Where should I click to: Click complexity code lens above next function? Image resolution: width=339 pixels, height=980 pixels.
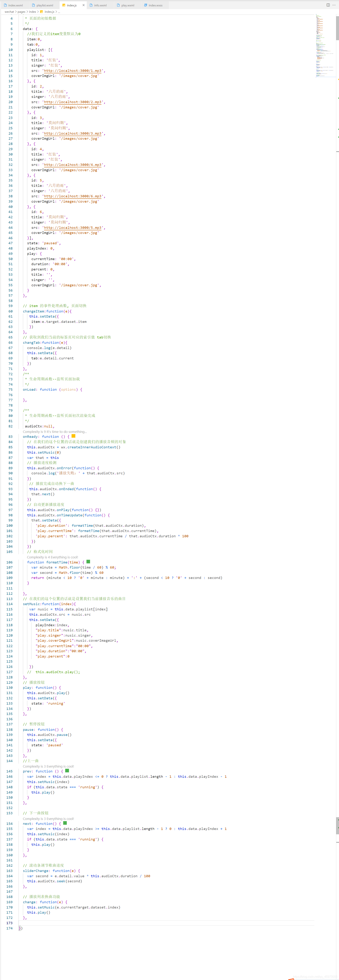point(48,819)
